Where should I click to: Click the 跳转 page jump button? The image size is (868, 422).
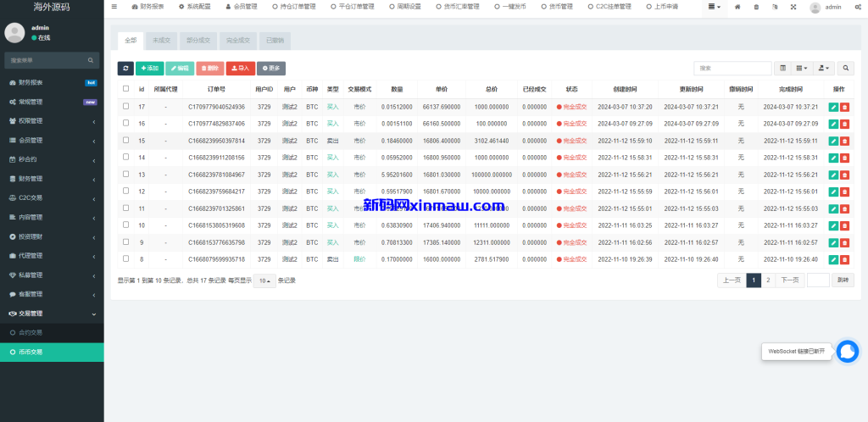(x=843, y=280)
